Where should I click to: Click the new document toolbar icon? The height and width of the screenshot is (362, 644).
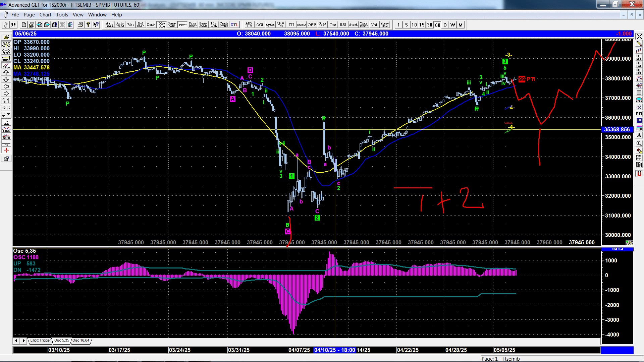(x=24, y=25)
